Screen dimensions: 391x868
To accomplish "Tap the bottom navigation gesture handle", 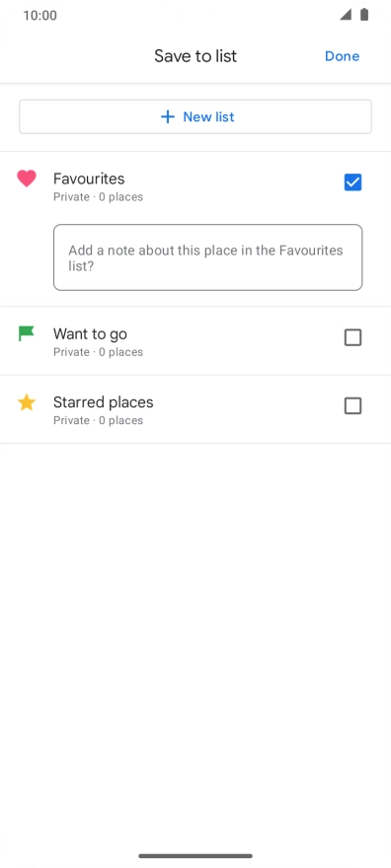I will coord(195,856).
